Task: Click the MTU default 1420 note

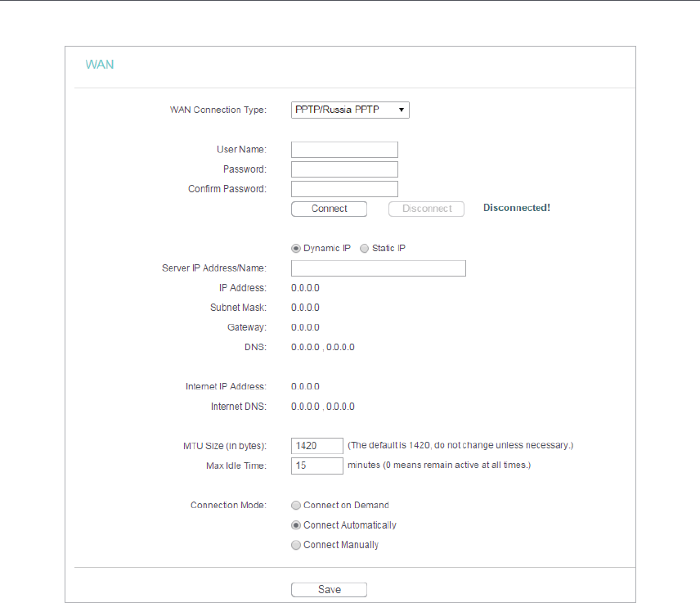Action: pos(460,445)
